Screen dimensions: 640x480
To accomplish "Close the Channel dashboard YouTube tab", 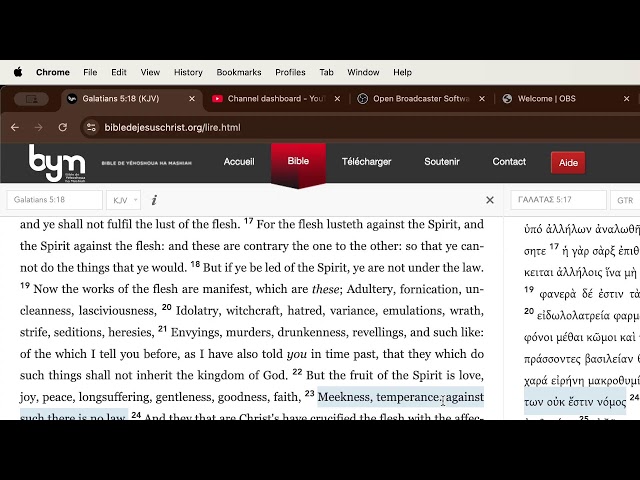I will pyautogui.click(x=337, y=99).
